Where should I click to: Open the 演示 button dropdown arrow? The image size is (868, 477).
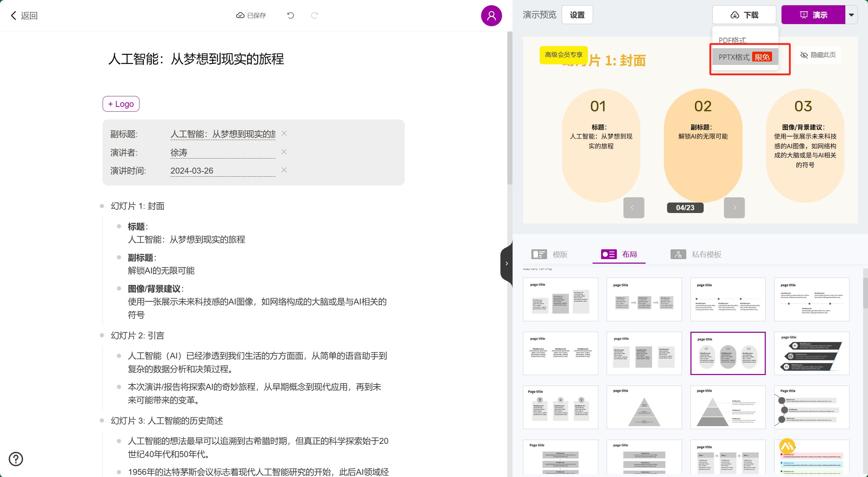(851, 15)
